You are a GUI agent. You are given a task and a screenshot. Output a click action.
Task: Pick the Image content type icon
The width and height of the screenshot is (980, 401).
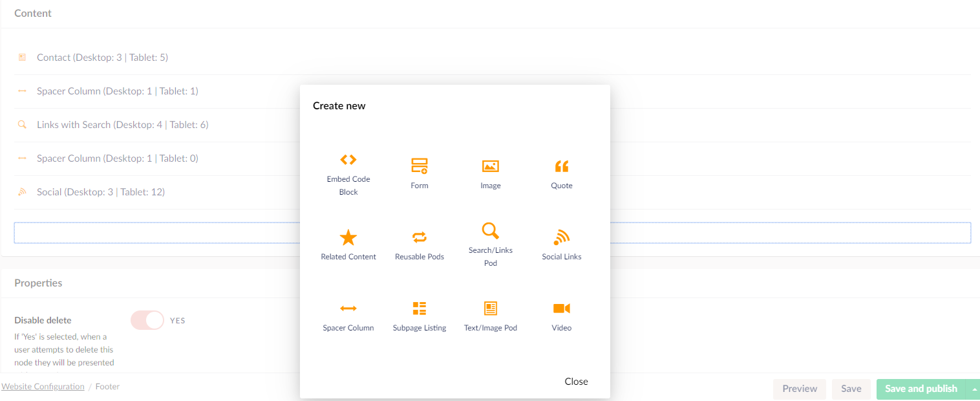pos(491,166)
